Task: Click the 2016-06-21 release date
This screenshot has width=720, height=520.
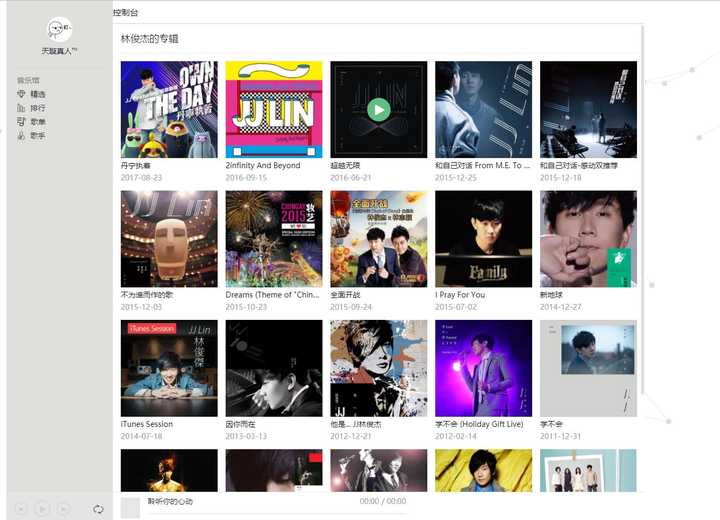Action: 351,177
